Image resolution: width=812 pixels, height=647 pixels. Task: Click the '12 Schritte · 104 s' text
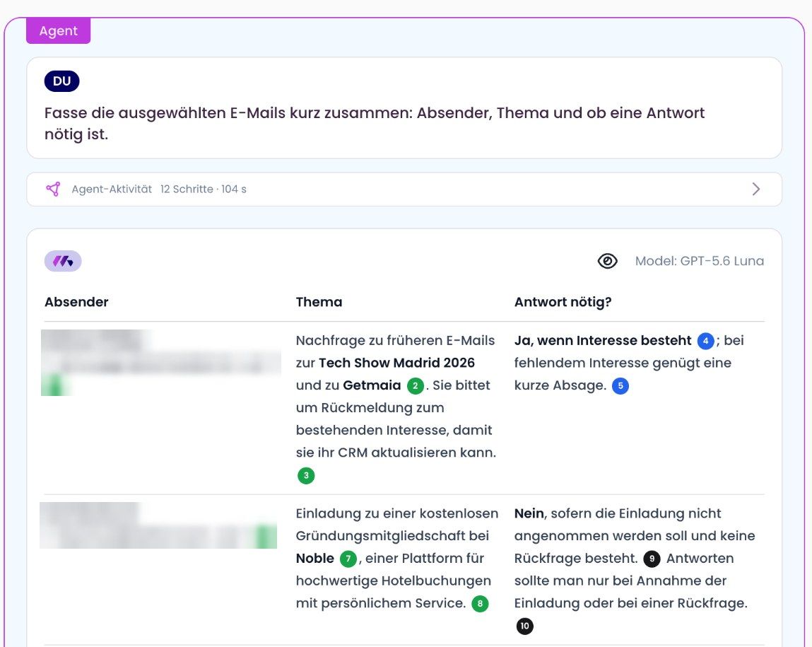[204, 189]
